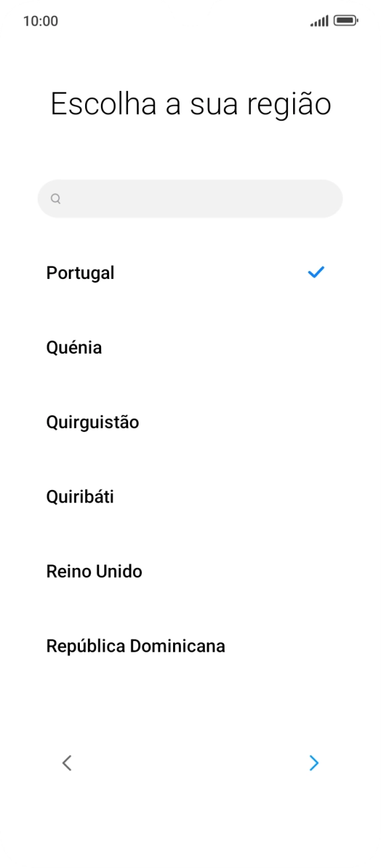This screenshot has height=868, width=381.
Task: Confirm Portugal as the selected region
Action: tap(80, 272)
